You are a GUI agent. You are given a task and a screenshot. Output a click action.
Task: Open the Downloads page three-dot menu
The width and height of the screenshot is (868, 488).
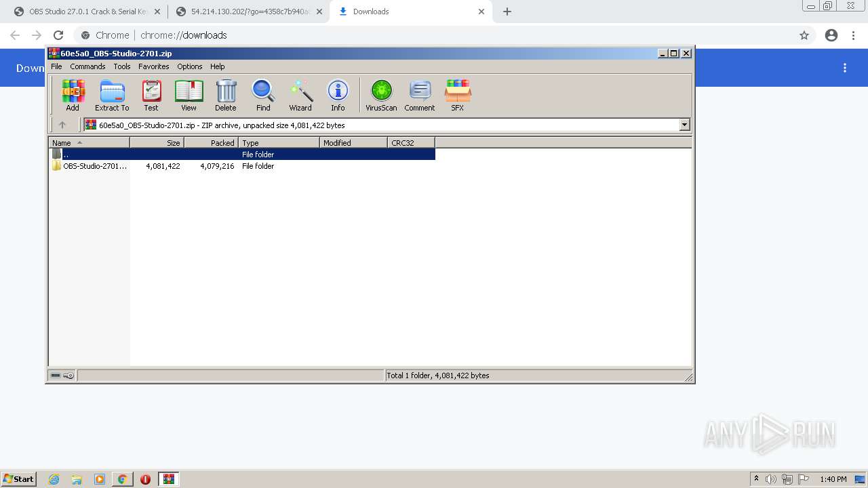(x=845, y=68)
